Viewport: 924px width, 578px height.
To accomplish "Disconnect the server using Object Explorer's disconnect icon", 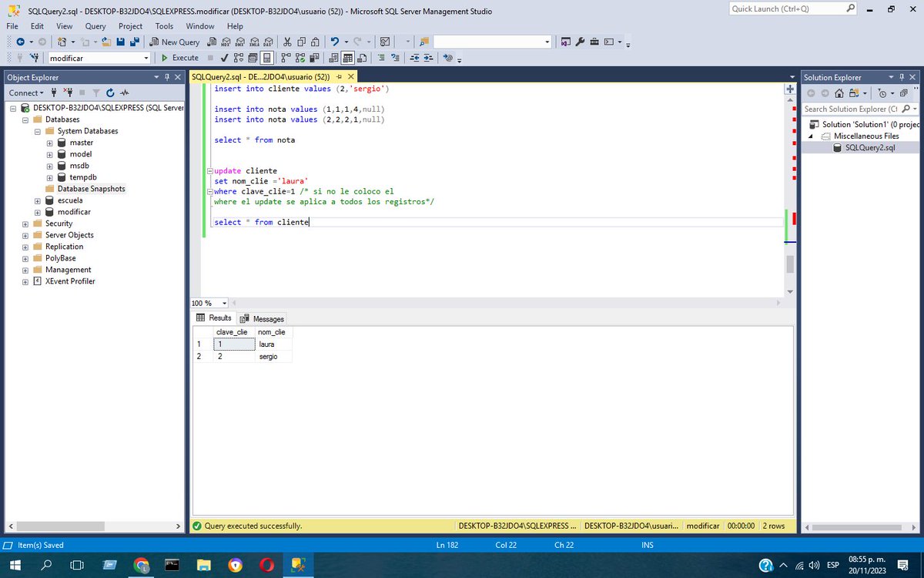I will [x=68, y=92].
